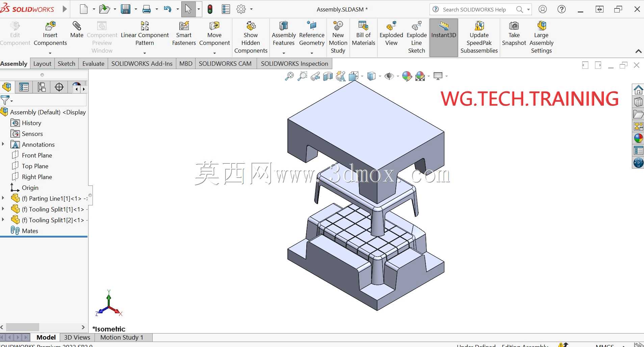Click Exploded View tool

pyautogui.click(x=391, y=34)
